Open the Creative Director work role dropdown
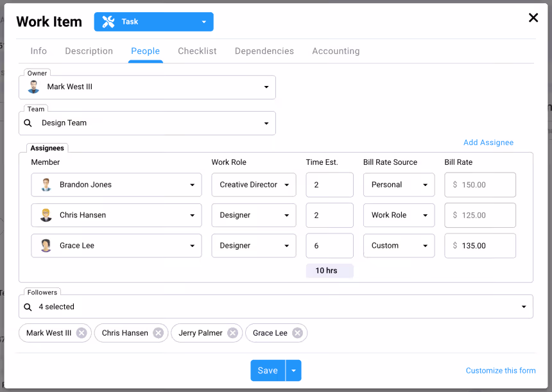The width and height of the screenshot is (552, 392). click(x=254, y=185)
